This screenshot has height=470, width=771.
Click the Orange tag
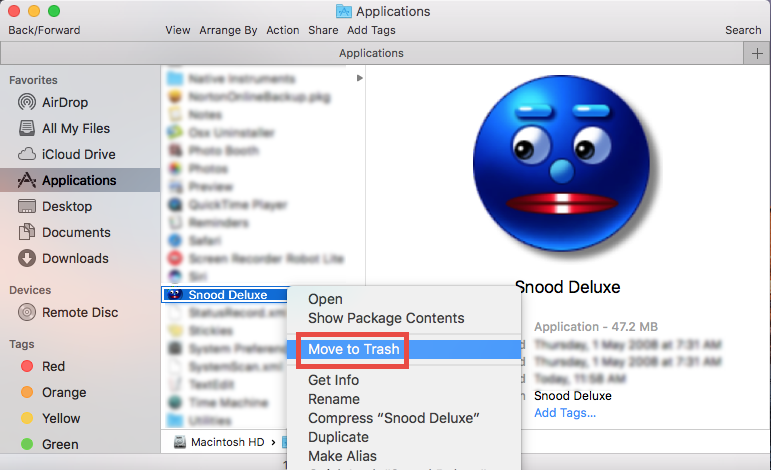[54, 392]
